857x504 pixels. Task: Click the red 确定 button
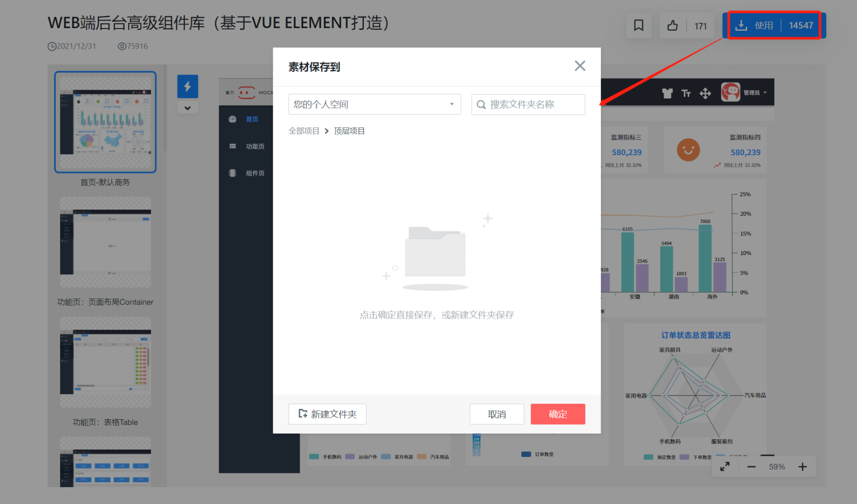[558, 414]
